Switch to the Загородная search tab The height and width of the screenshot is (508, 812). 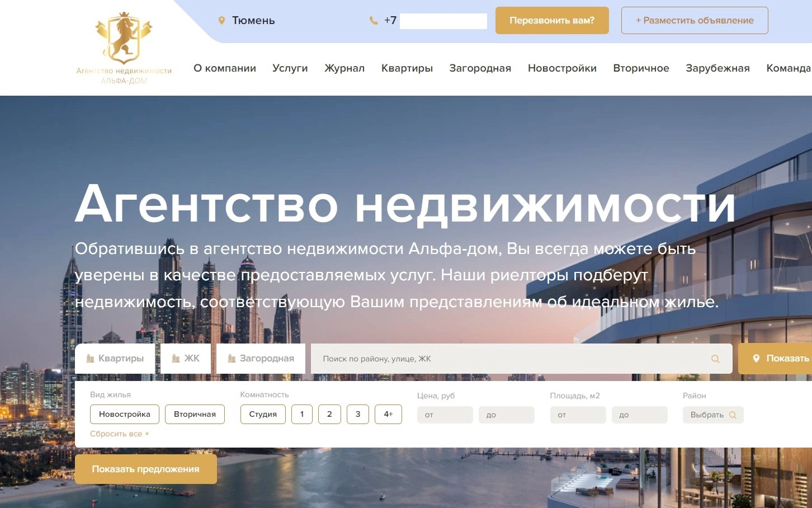tap(260, 358)
